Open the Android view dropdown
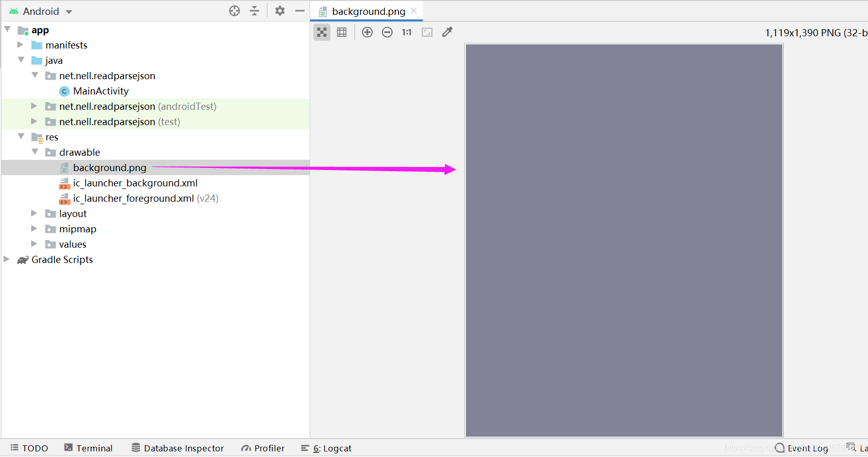This screenshot has width=868, height=457. tap(41, 11)
